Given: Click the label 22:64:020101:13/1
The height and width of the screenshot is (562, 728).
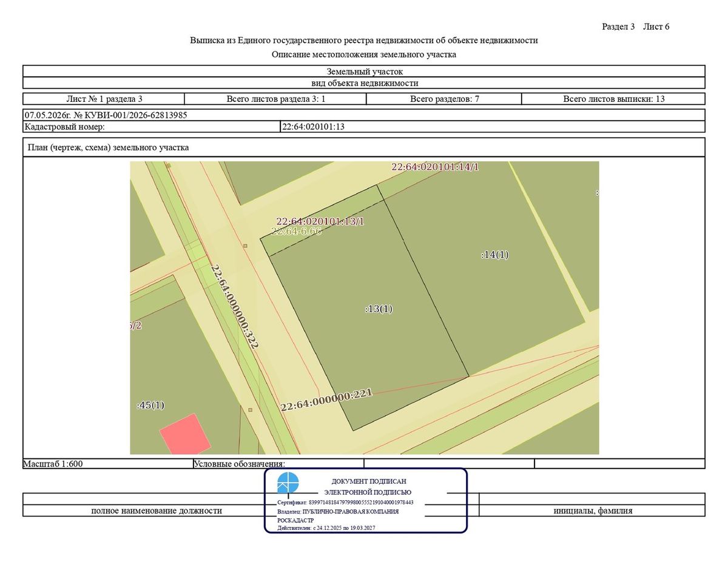Looking at the screenshot, I should tap(320, 221).
